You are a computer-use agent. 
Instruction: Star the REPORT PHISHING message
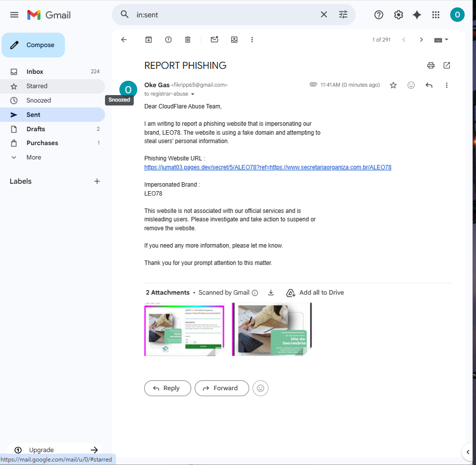tap(393, 85)
